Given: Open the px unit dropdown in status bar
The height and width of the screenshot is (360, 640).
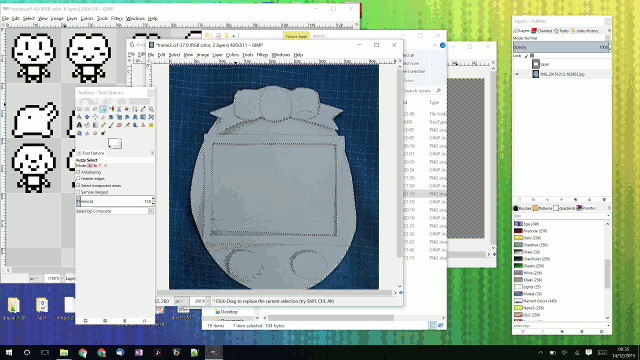Looking at the screenshot, I should 181,301.
